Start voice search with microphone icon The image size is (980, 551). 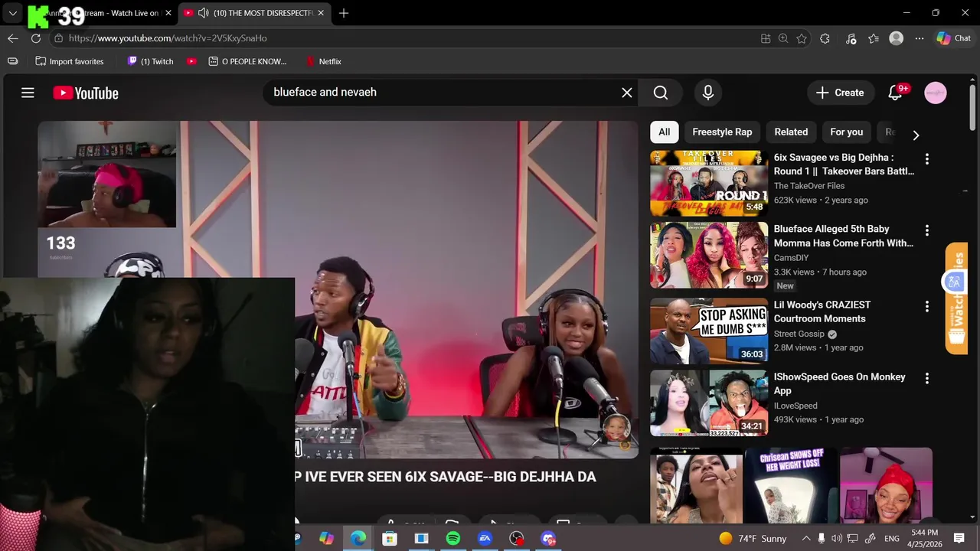tap(708, 93)
